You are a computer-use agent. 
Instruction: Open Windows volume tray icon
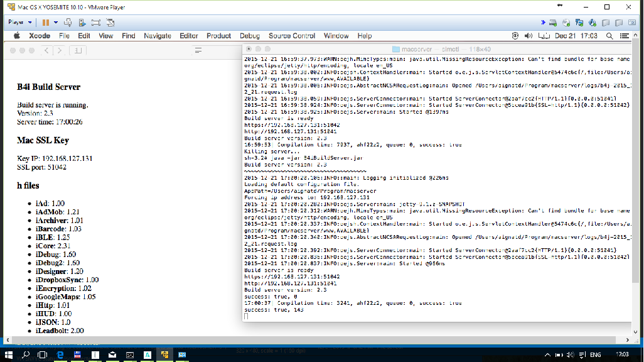point(570,354)
